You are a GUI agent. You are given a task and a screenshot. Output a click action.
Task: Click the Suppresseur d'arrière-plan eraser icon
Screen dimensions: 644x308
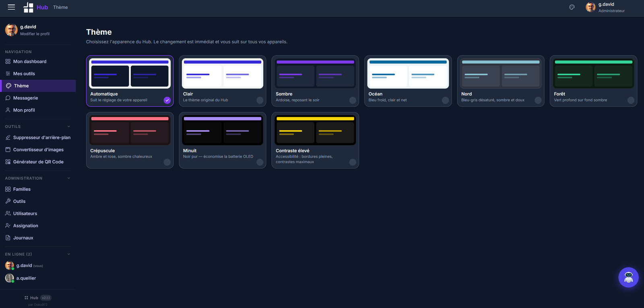click(8, 137)
